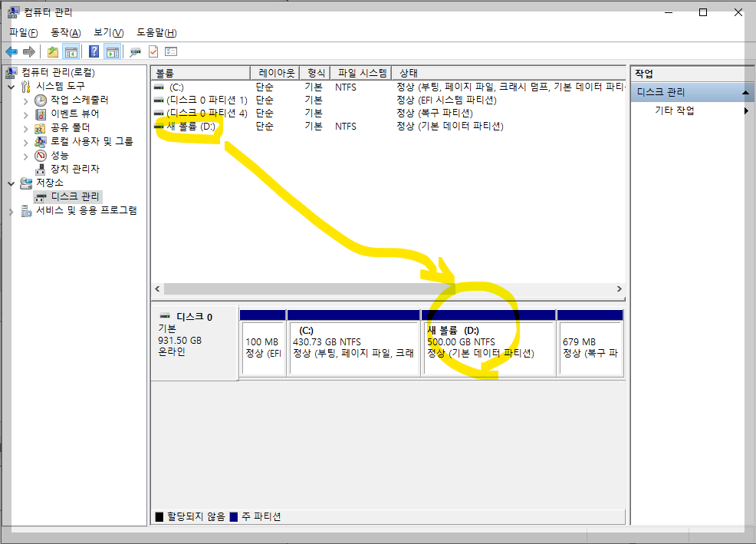This screenshot has height=544, width=756.
Task: Toggle the Show/Hide Action Pane icon
Action: (x=113, y=51)
